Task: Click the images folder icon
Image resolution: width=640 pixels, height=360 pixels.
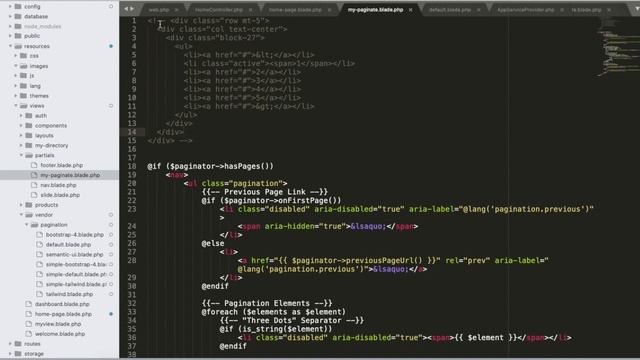Action: tap(24, 66)
